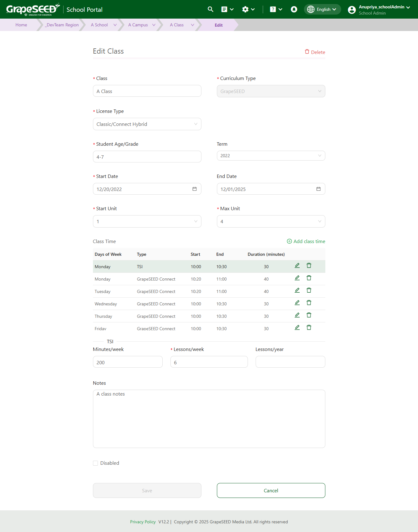418x532 pixels.
Task: Open the Term dropdown showing 2022
Action: click(x=271, y=156)
